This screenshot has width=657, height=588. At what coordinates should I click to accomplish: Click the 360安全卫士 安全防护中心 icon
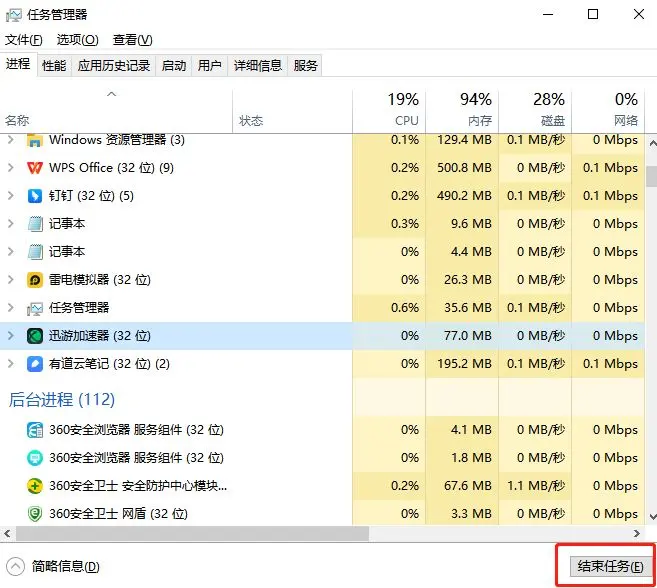coord(35,486)
